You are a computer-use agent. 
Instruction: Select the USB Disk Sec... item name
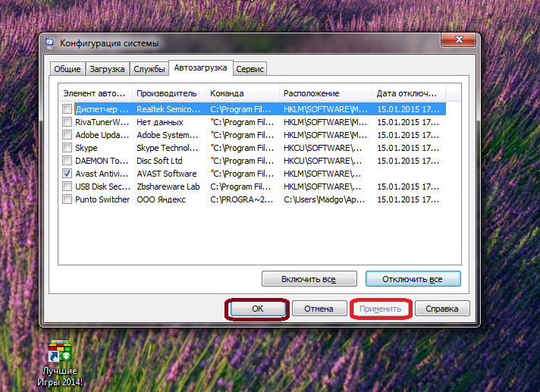pos(102,187)
